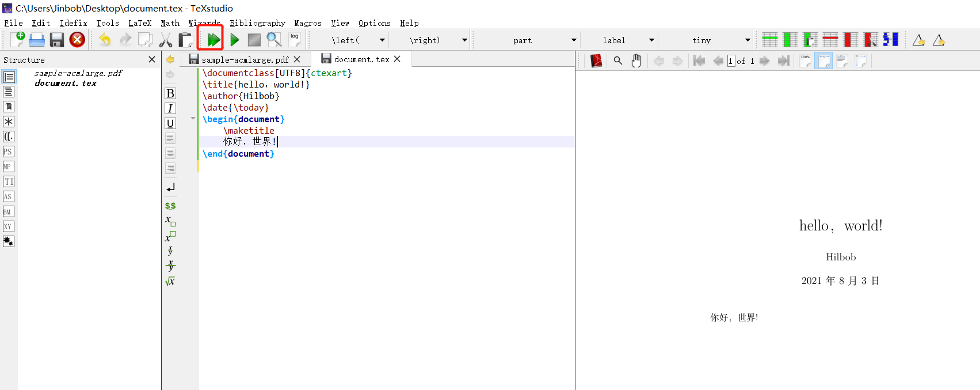This screenshot has width=980, height=390.
Task: Open the Options menu
Action: tap(375, 23)
